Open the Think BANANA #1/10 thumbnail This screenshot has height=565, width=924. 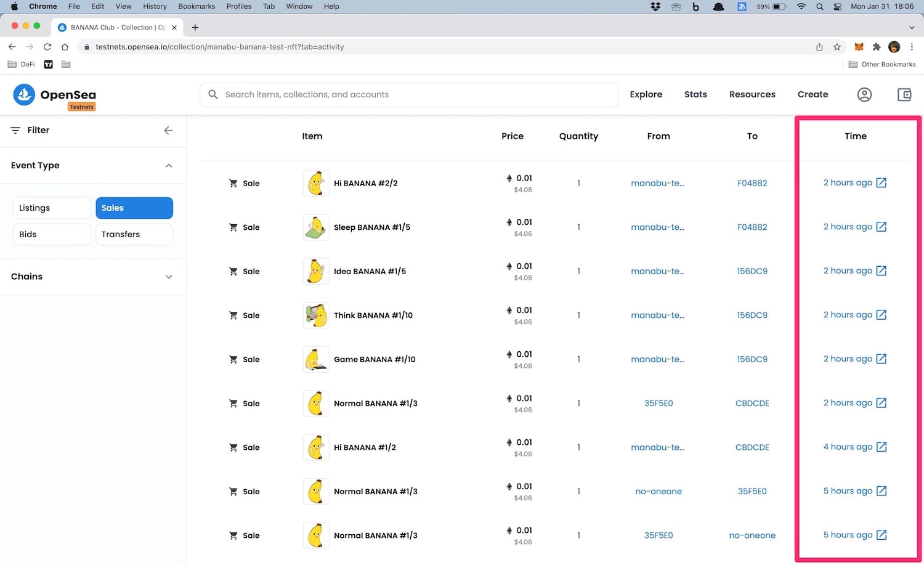click(316, 315)
